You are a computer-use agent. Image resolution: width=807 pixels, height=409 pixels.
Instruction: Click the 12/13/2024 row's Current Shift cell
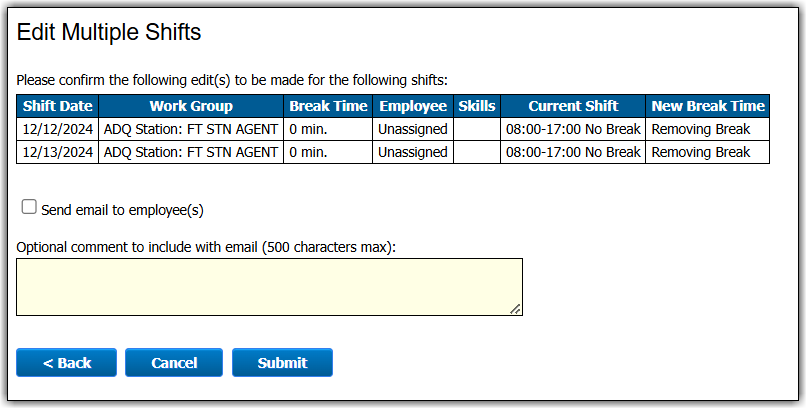click(x=573, y=152)
